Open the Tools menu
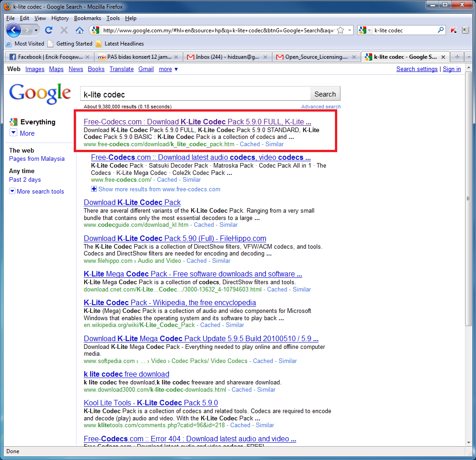Screen dimensions: 476x460 point(113,18)
